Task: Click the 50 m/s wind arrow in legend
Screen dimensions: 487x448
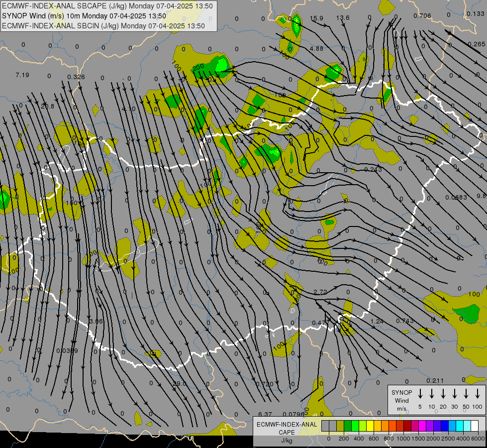Action: pyautogui.click(x=466, y=394)
